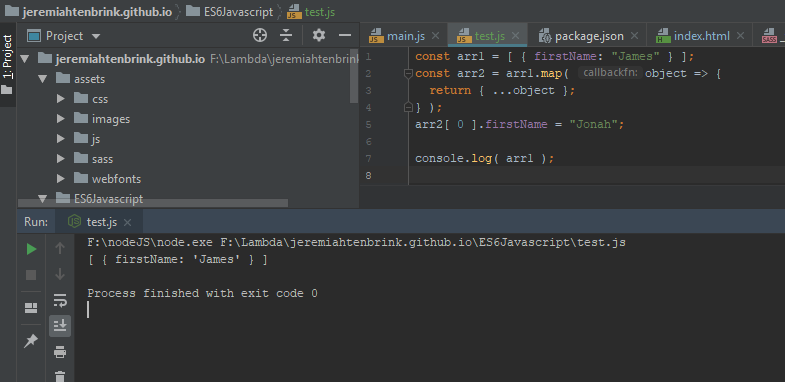Click the locate/scroll-from-source crosshair icon
The width and height of the screenshot is (785, 382).
click(x=260, y=35)
